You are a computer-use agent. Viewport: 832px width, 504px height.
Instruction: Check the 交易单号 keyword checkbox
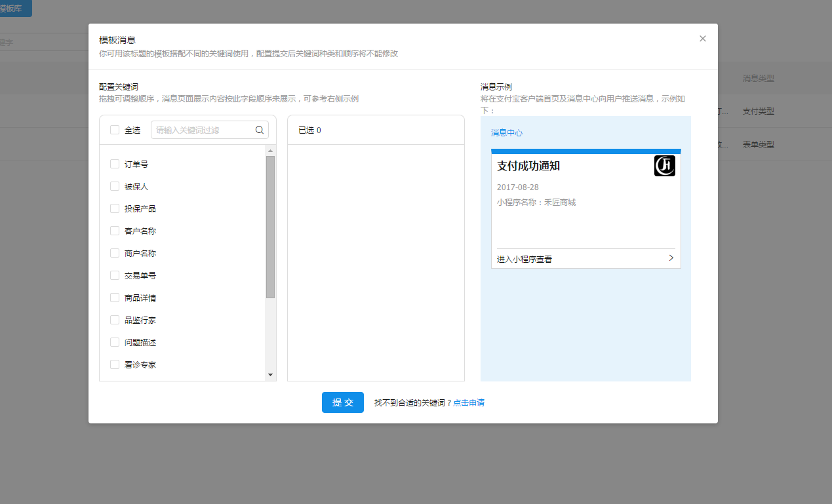click(x=115, y=275)
